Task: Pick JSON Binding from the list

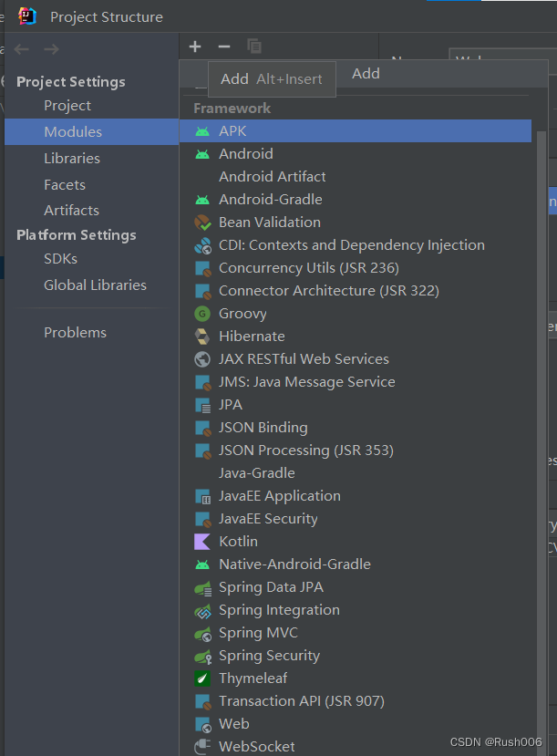Action: click(356, 428)
